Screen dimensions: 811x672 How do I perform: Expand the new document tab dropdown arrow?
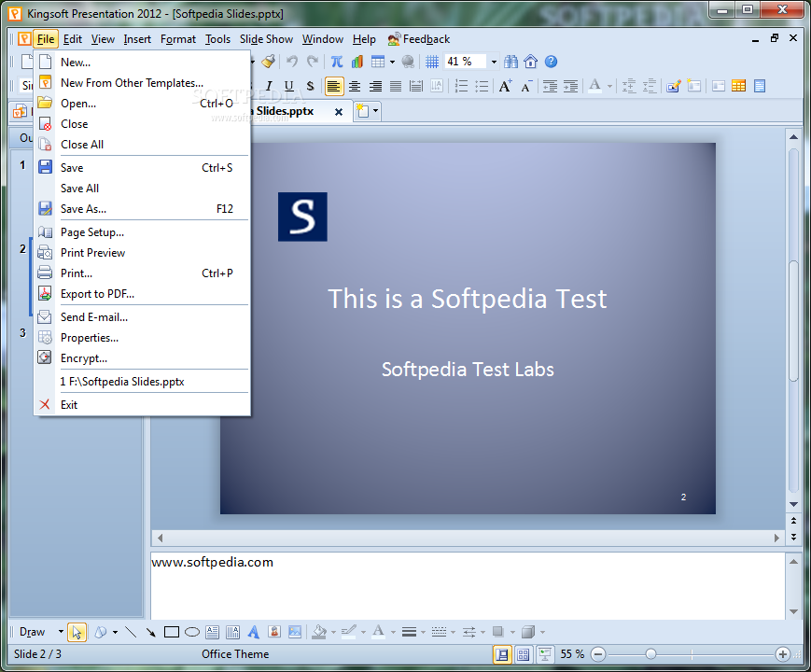pos(375,111)
